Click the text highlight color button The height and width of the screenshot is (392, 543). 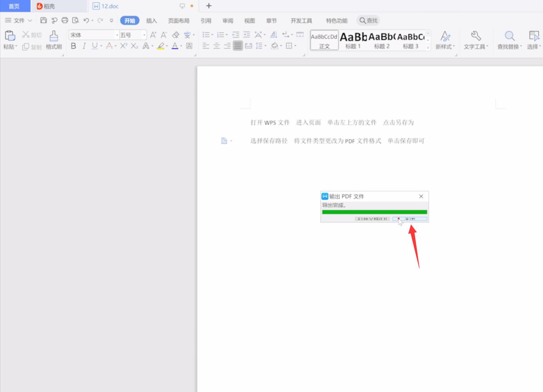(x=160, y=46)
